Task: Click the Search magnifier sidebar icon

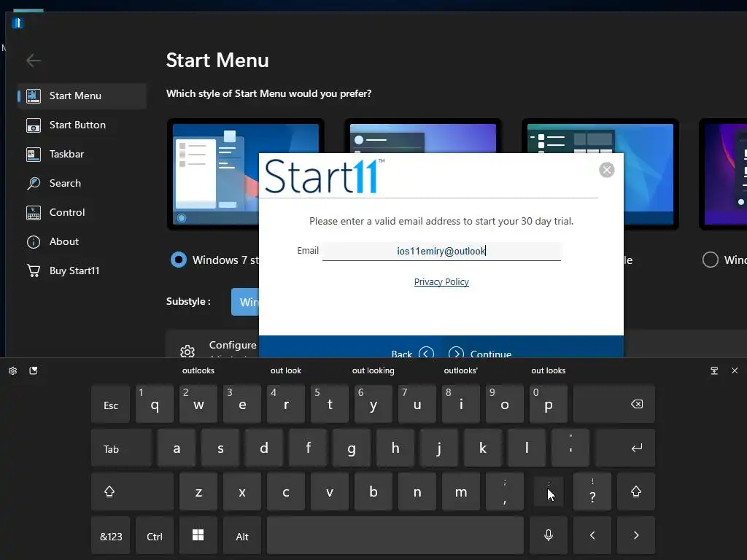Action: 34,183
